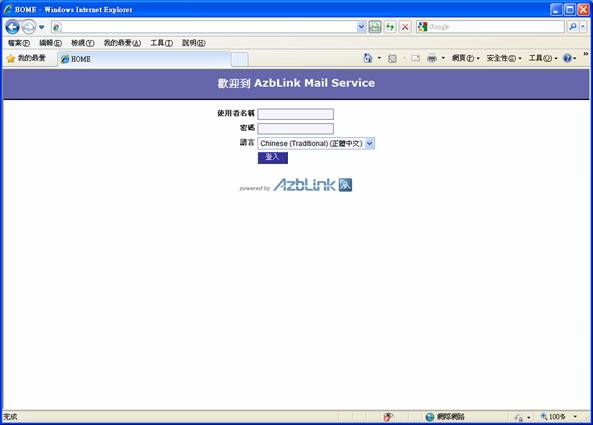Viewport: 593px width, 425px height.
Task: Click the 登入 login button
Action: tap(273, 158)
